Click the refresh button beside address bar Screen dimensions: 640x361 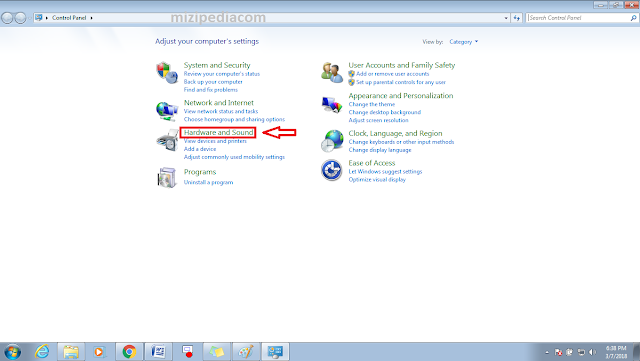517,18
